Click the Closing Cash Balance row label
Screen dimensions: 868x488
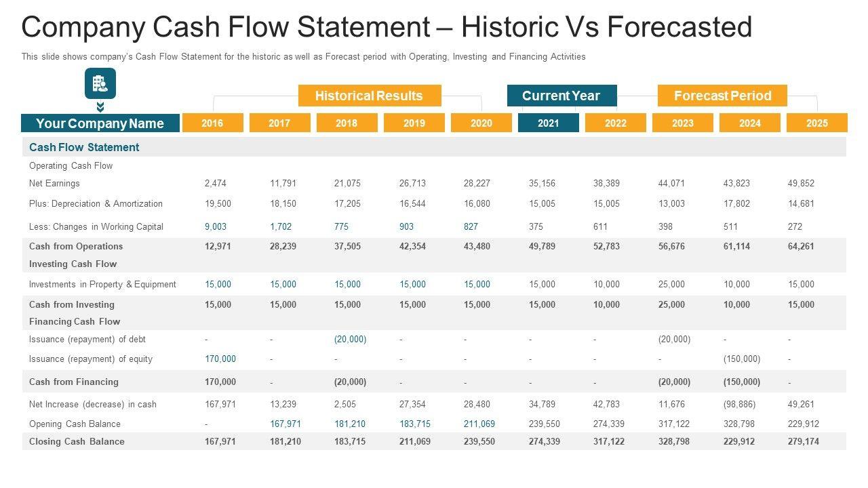(x=78, y=441)
